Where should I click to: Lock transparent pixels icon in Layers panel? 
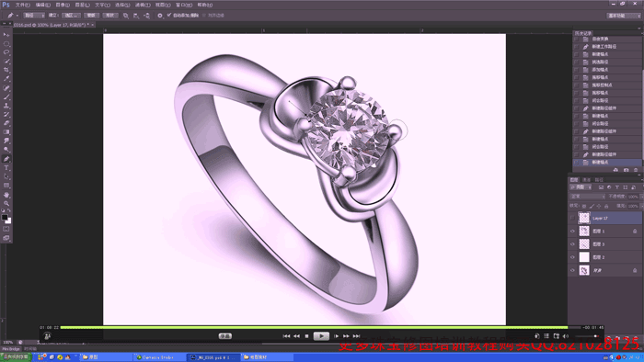[x=584, y=206]
